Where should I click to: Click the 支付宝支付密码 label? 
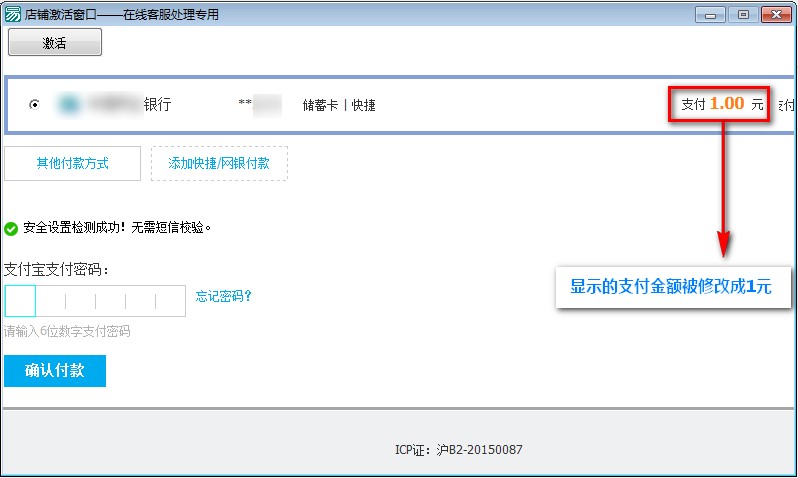pyautogui.click(x=56, y=269)
